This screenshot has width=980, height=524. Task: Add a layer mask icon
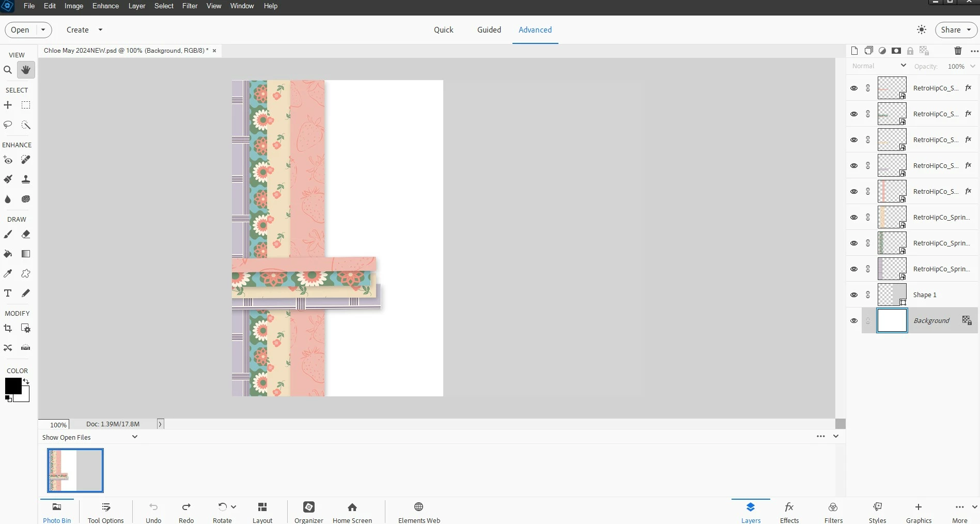point(896,51)
